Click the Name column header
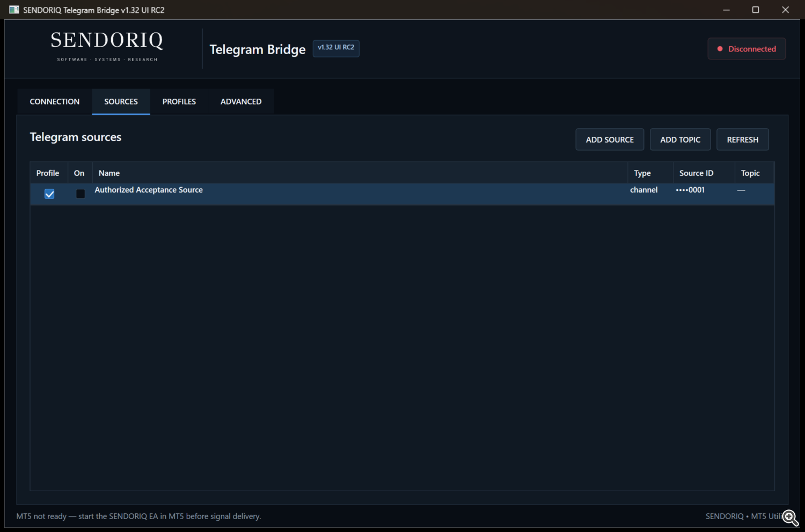The image size is (805, 532). pyautogui.click(x=360, y=173)
